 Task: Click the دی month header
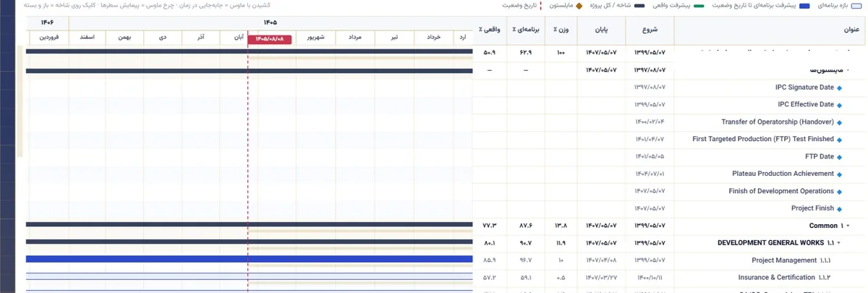pos(162,36)
